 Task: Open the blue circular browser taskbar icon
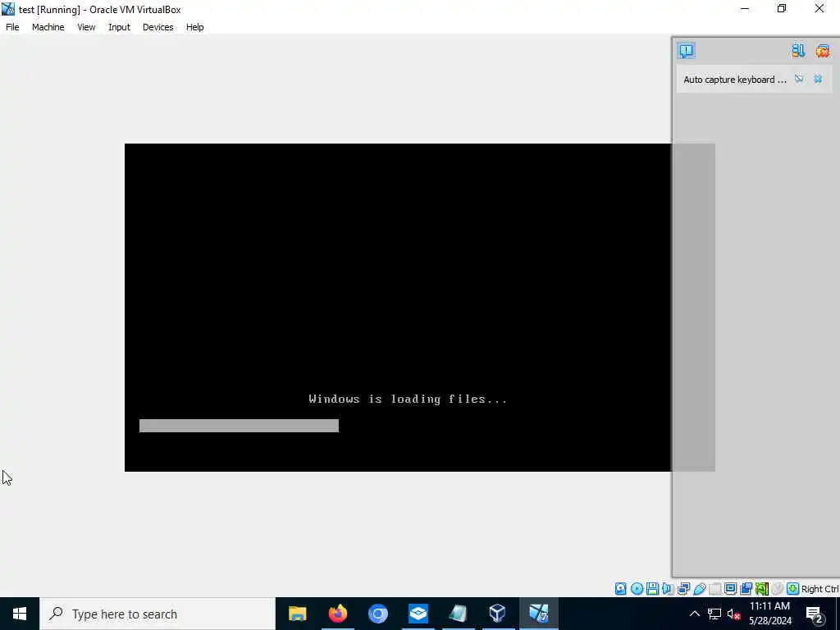pyautogui.click(x=377, y=614)
